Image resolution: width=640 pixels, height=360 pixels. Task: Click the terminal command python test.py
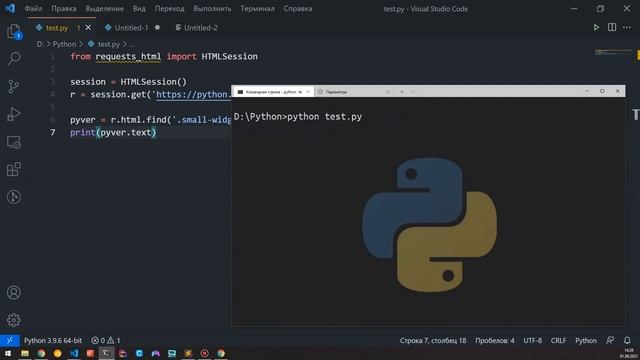(x=324, y=117)
